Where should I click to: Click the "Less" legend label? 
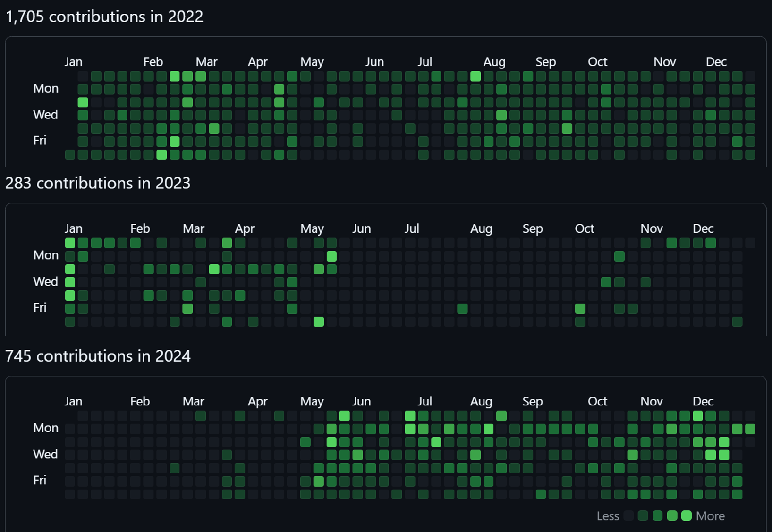pyautogui.click(x=608, y=516)
